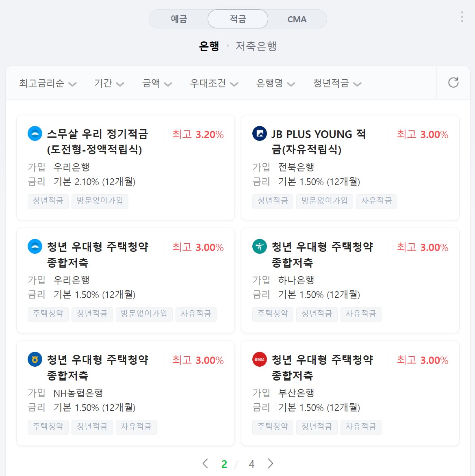
Task: Click 전북은행 bank name text
Action: tap(296, 167)
